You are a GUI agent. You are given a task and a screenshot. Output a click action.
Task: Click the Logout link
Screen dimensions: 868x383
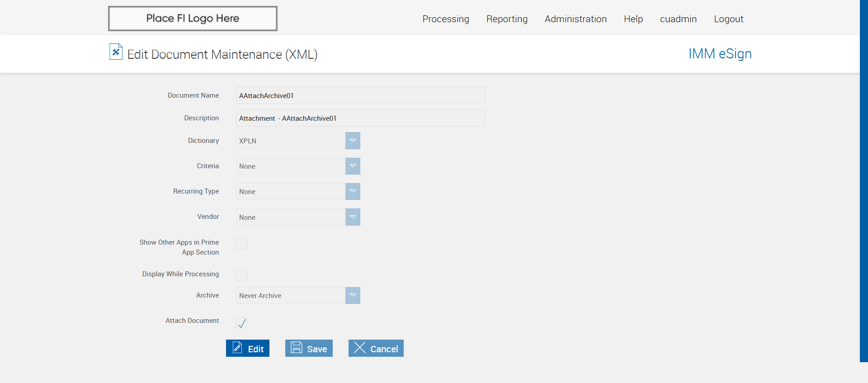point(728,19)
